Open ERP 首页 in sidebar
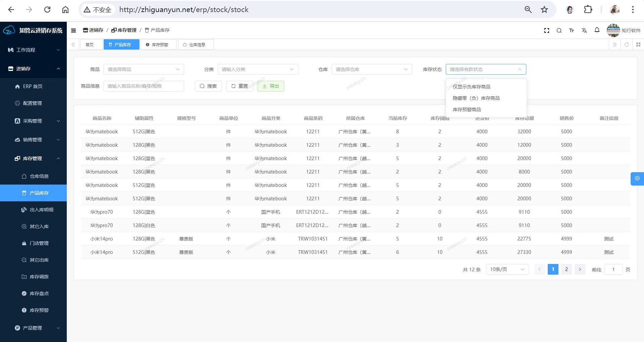Image resolution: width=644 pixels, height=342 pixels. click(33, 86)
